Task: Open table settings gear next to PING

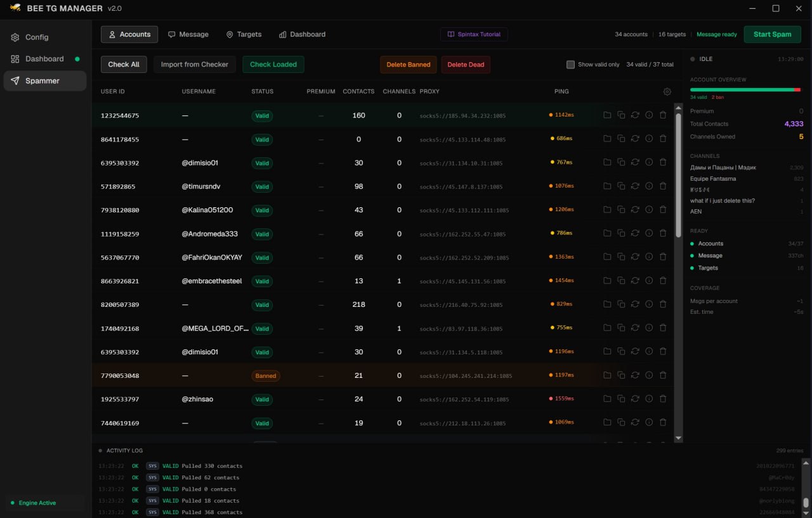Action: click(x=667, y=92)
